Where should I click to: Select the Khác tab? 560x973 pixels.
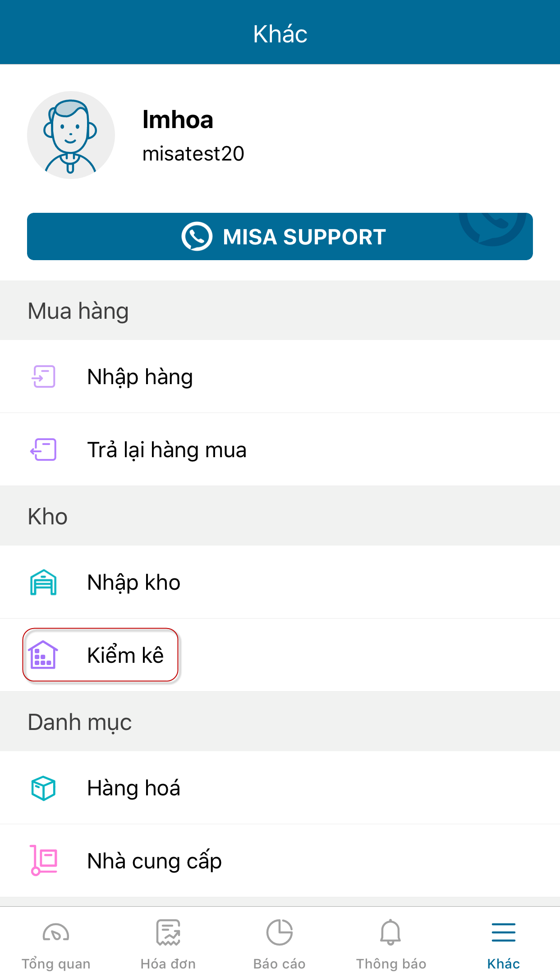tap(503, 945)
